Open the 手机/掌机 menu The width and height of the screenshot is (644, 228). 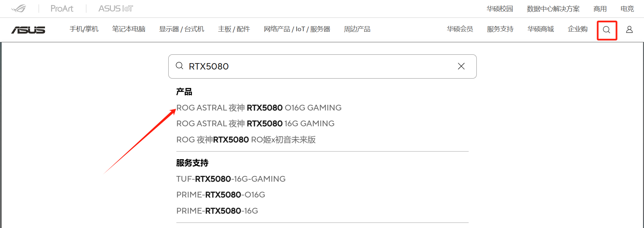[84, 29]
